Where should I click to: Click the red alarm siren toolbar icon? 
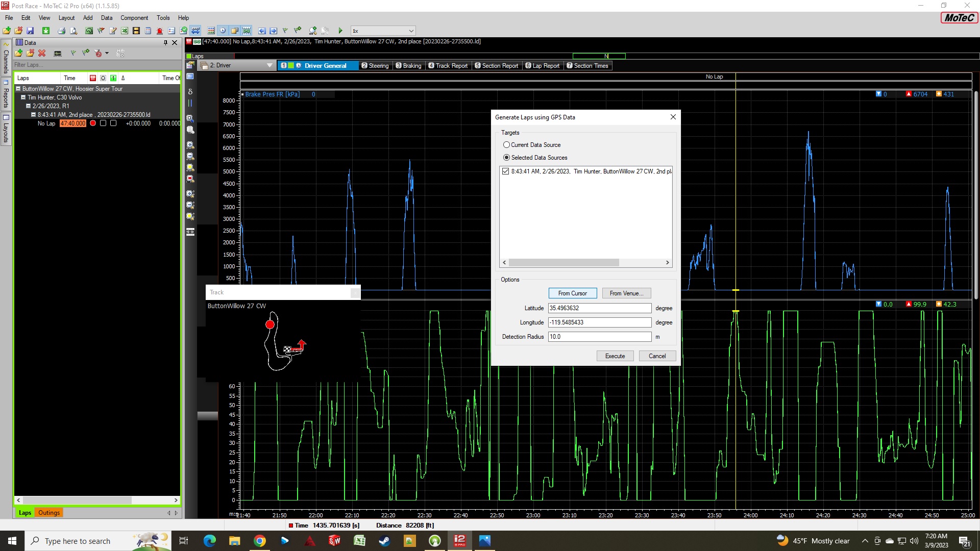tap(160, 31)
